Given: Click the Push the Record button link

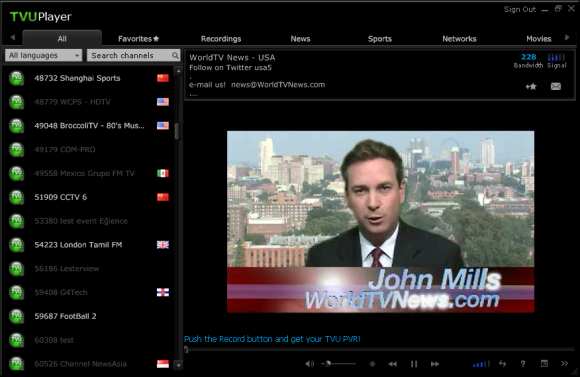Looking at the screenshot, I should [x=272, y=339].
